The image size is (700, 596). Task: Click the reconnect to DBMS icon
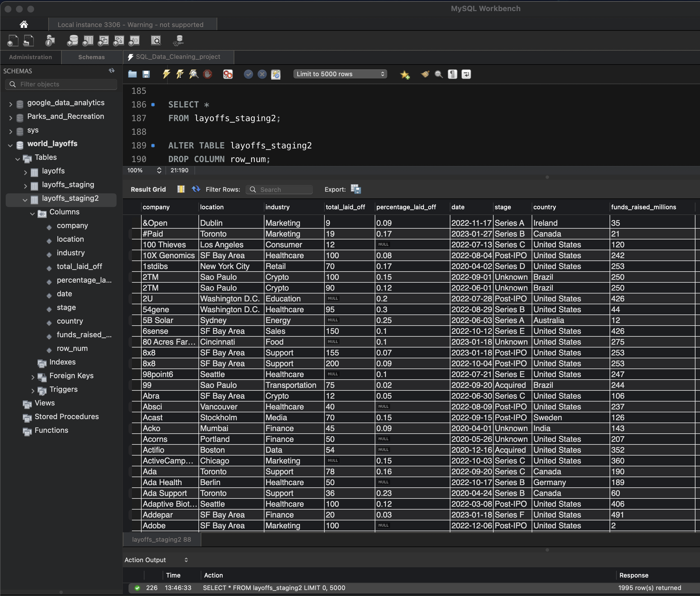pos(178,41)
